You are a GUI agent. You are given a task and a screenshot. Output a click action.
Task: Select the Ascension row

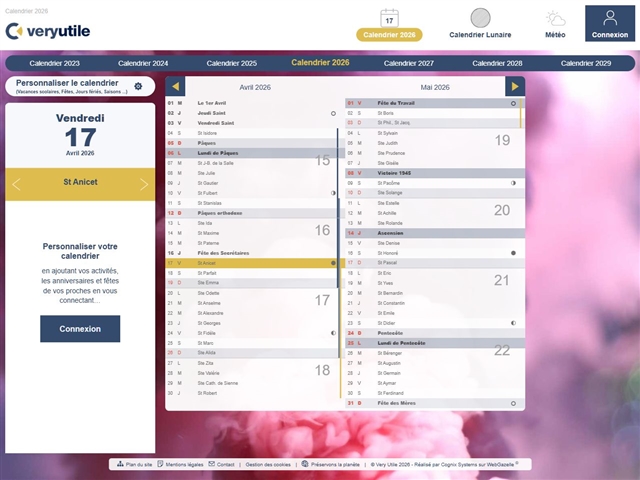(x=435, y=233)
